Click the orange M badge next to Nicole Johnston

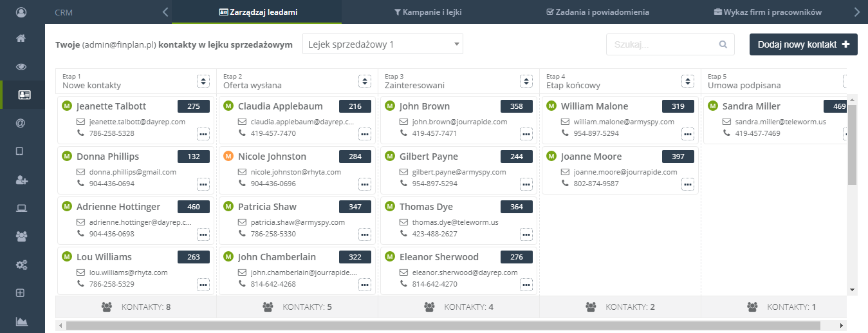[228, 157]
